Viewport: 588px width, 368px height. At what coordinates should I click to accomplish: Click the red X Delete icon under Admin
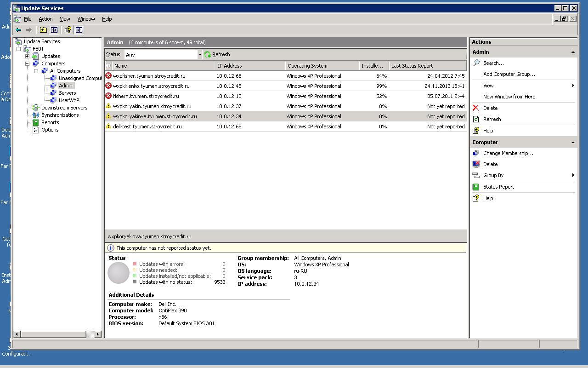tap(476, 108)
